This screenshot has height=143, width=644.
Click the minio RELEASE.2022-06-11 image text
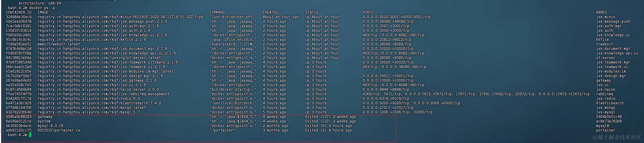point(120,17)
